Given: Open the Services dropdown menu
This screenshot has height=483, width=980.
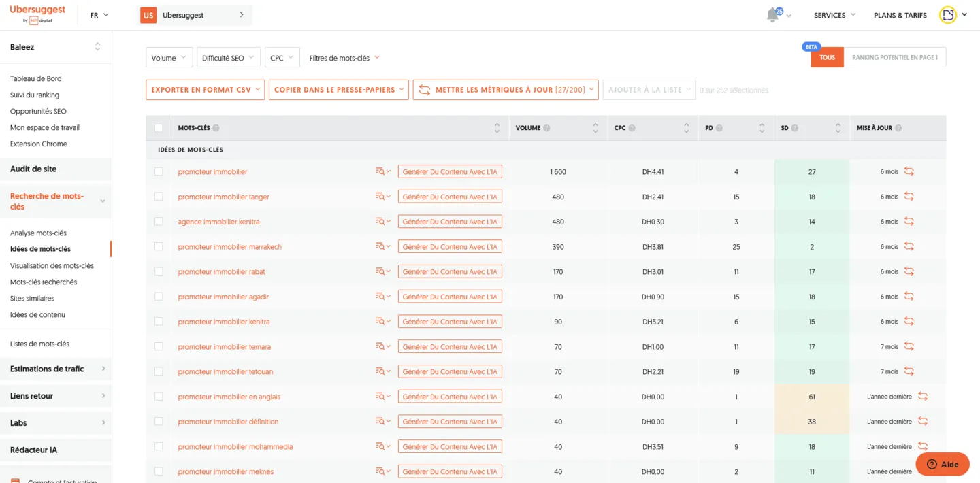Looking at the screenshot, I should pyautogui.click(x=834, y=15).
